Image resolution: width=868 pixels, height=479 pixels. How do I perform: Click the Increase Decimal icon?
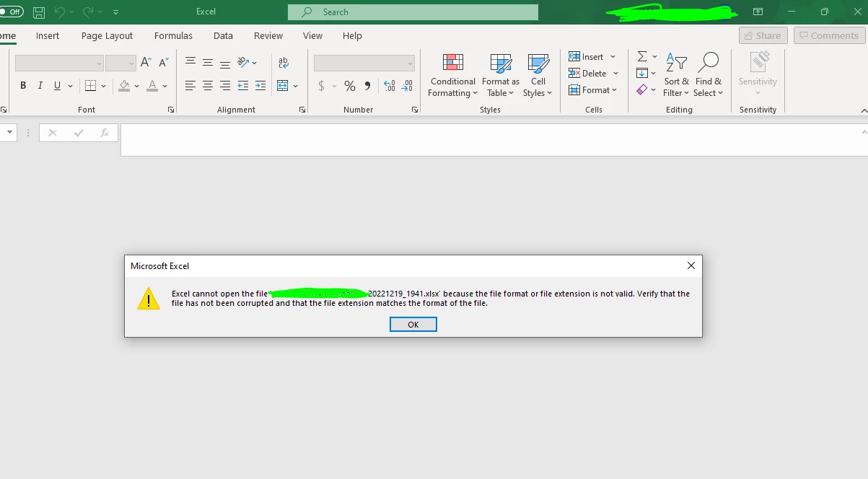point(390,86)
